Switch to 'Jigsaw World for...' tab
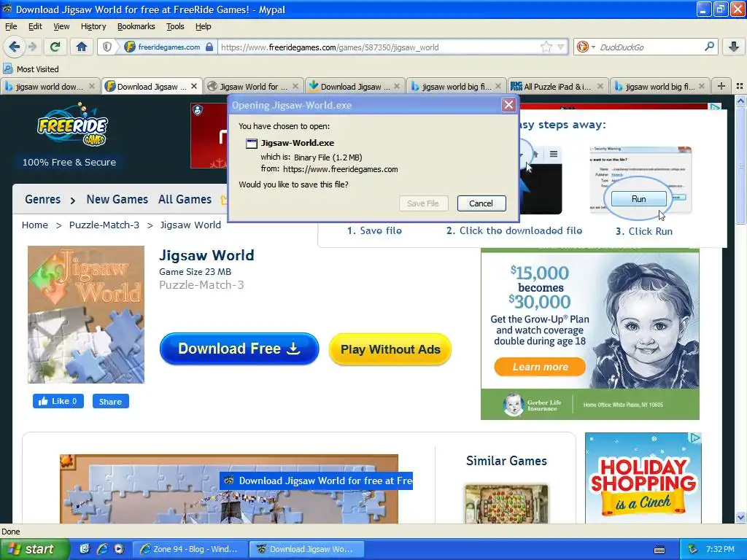The image size is (747, 560). (253, 86)
